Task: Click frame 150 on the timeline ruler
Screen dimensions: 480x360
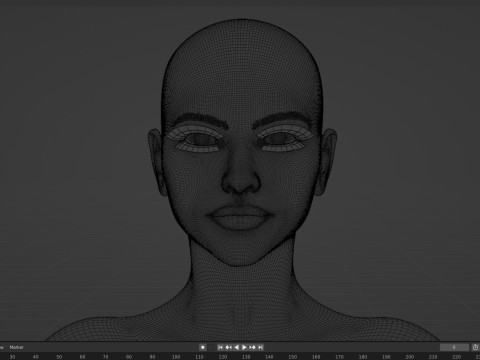Action: pyautogui.click(x=293, y=357)
